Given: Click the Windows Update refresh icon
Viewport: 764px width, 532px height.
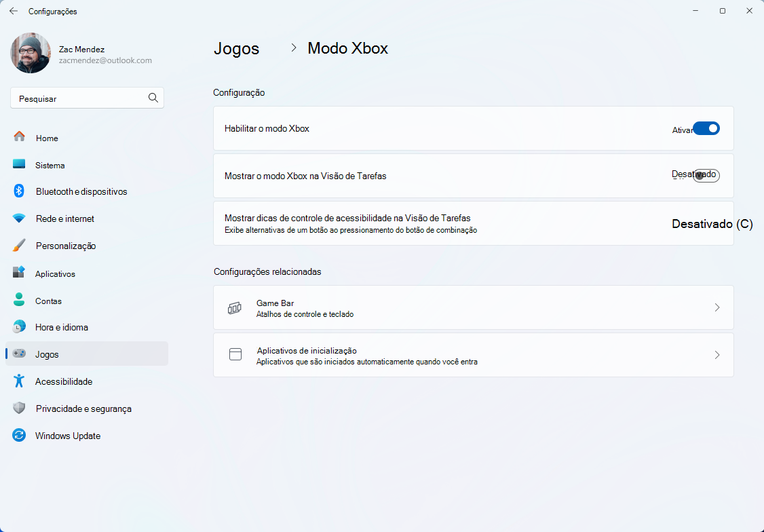Looking at the screenshot, I should click(19, 435).
